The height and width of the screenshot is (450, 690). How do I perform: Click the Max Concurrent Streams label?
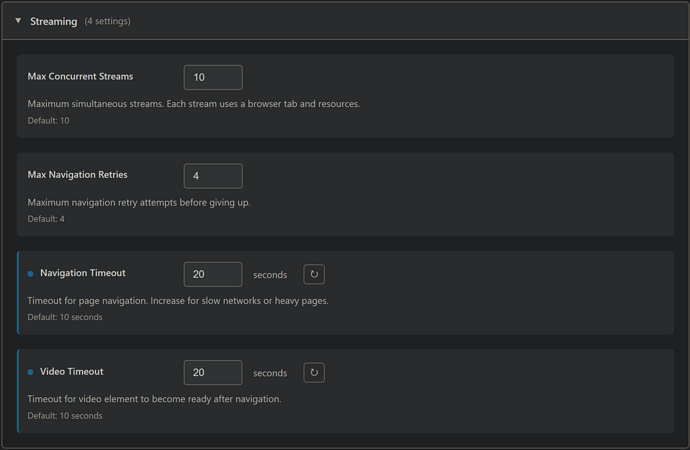(x=80, y=76)
